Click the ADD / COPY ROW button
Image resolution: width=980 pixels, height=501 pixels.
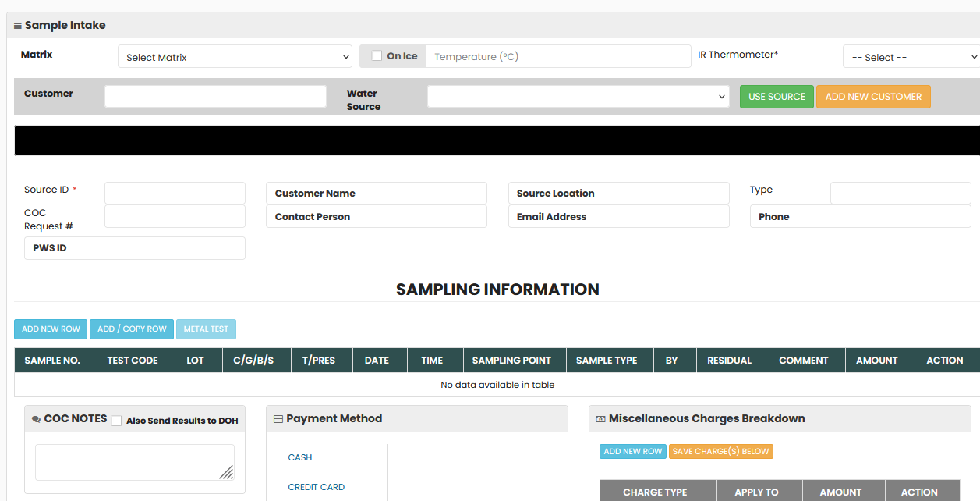132,329
